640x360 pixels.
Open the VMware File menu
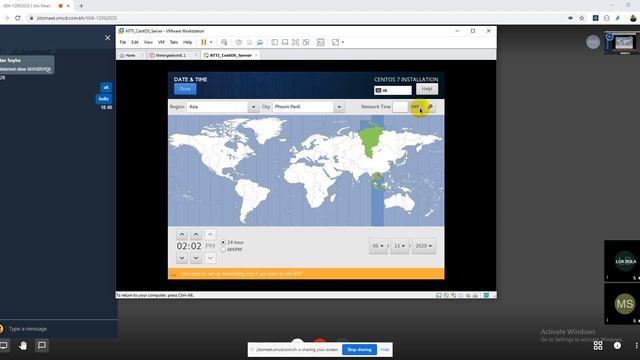click(x=123, y=42)
